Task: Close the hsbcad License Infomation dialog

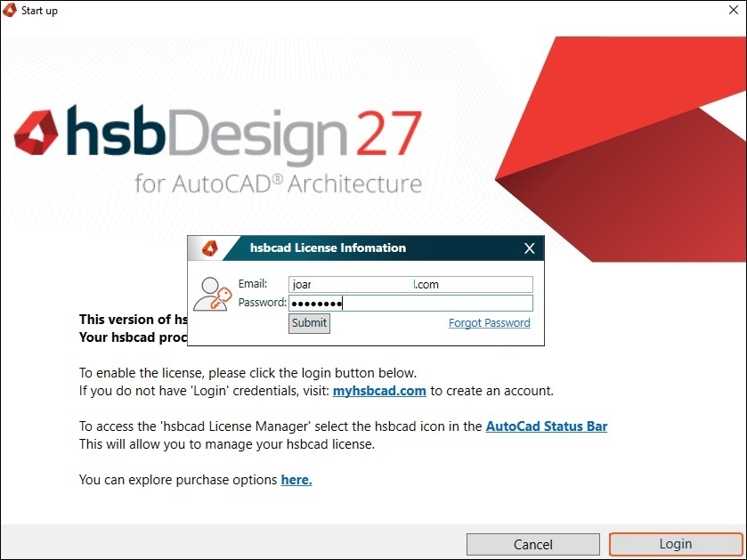Action: [x=529, y=248]
